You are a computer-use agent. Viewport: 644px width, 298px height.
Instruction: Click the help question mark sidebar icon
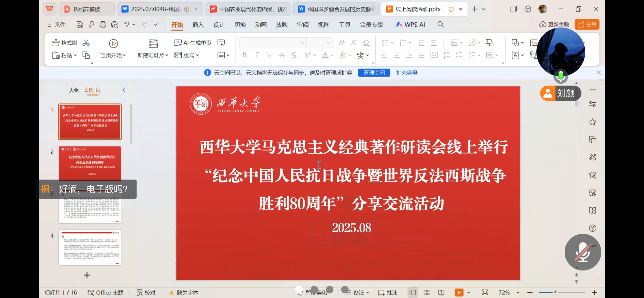click(x=593, y=228)
